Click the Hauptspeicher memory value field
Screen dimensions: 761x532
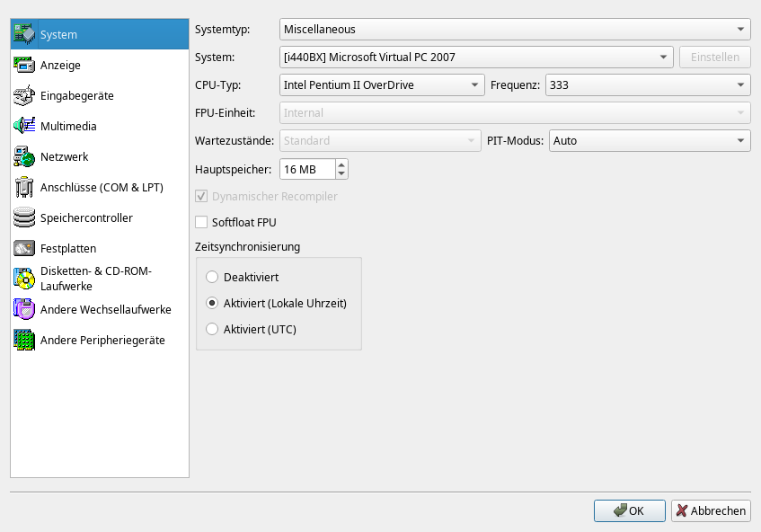coord(306,169)
